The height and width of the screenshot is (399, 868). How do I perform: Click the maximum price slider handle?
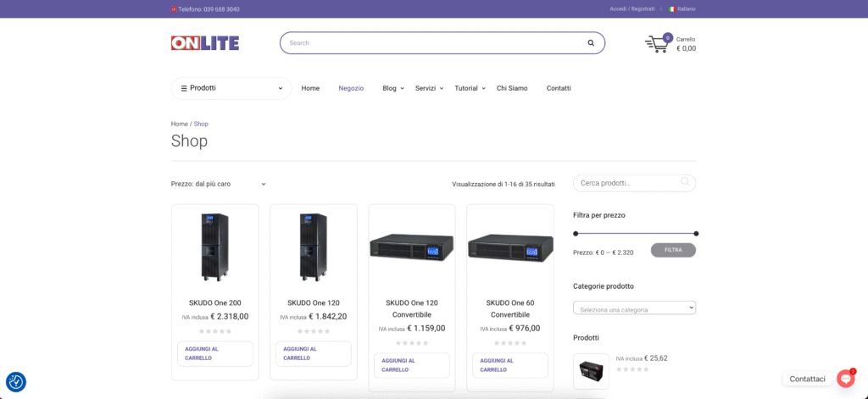pyautogui.click(x=696, y=234)
